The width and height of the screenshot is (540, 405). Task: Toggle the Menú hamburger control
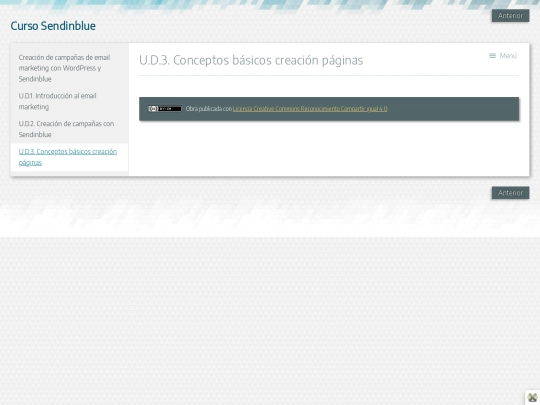(503, 56)
